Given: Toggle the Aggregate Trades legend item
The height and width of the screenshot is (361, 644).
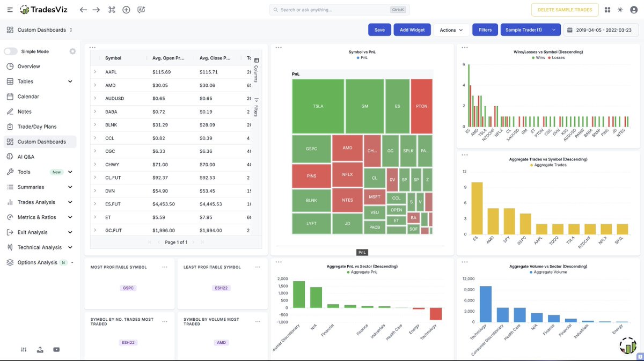Looking at the screenshot, I should coord(548,165).
